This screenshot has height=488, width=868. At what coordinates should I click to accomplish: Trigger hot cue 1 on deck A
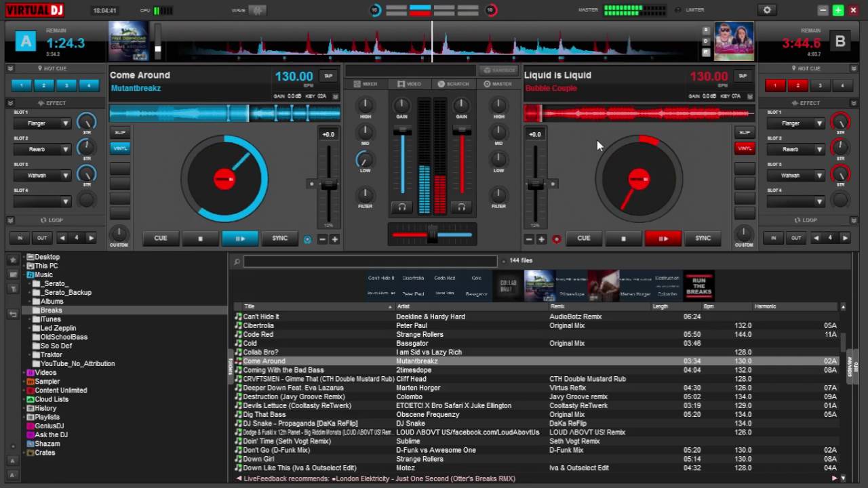coord(22,85)
